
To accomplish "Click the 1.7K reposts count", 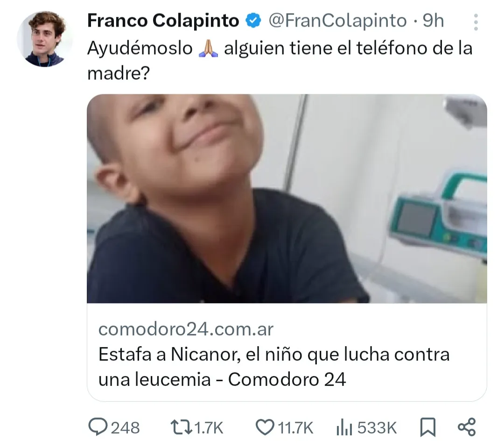I will coord(209,428).
